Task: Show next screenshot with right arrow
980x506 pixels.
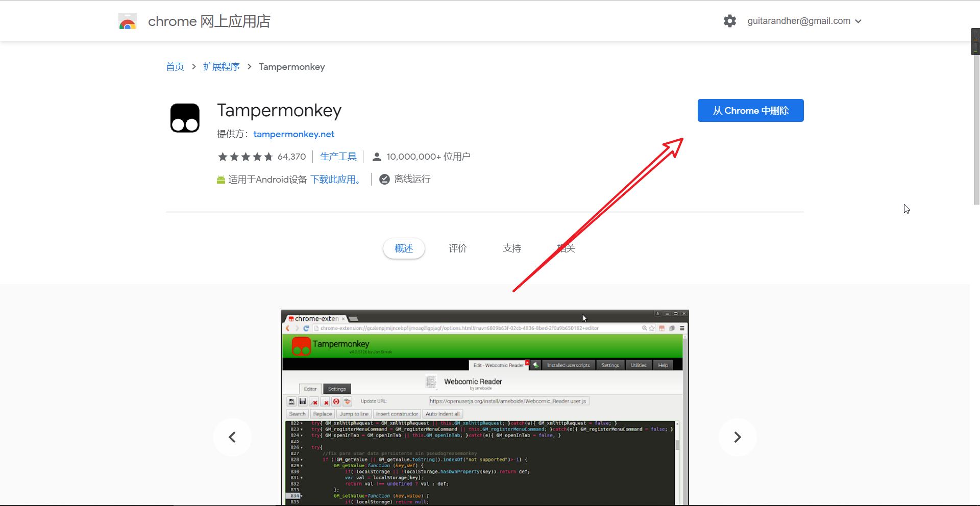Action: coord(738,437)
